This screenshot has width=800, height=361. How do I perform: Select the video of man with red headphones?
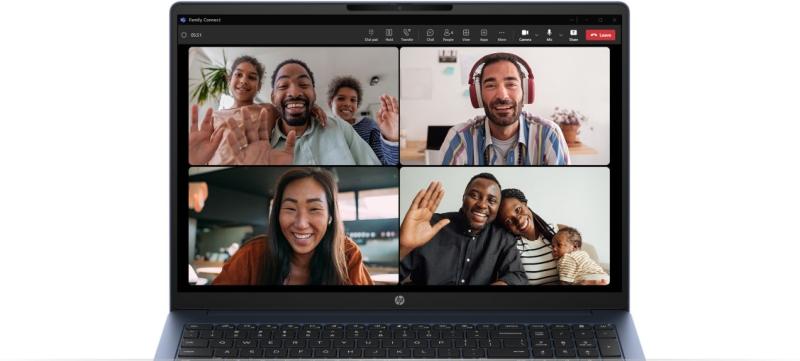505,106
